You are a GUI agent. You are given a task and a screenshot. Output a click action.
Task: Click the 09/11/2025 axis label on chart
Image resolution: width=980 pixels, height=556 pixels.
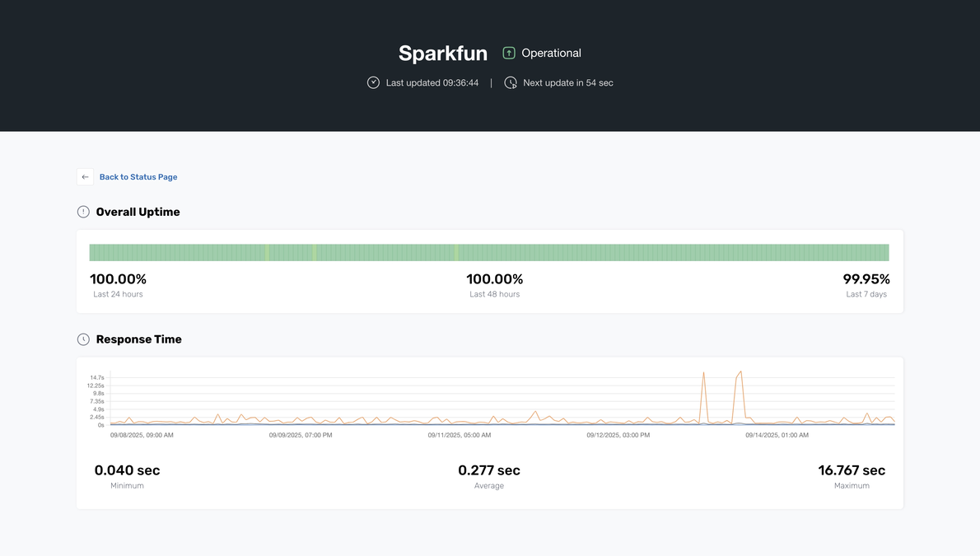point(459,434)
